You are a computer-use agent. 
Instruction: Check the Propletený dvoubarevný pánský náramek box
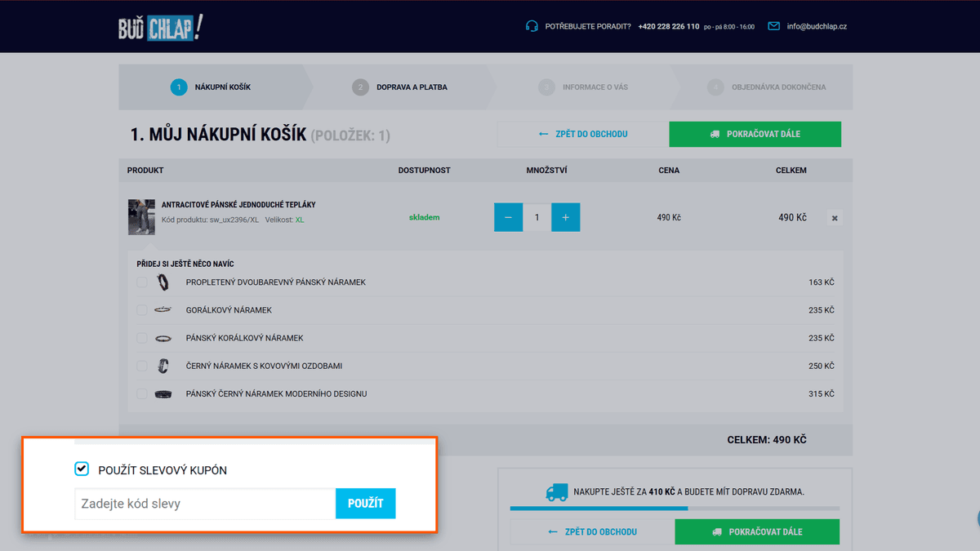[x=142, y=282]
